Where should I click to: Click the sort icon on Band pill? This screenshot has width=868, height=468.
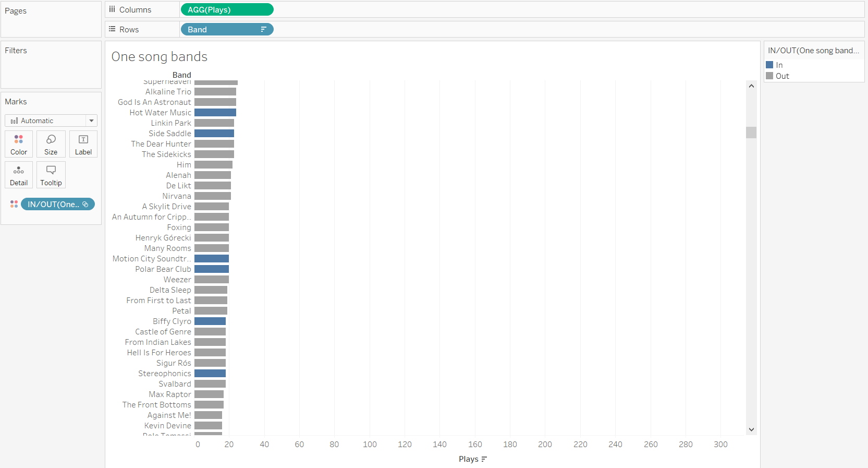tap(264, 29)
